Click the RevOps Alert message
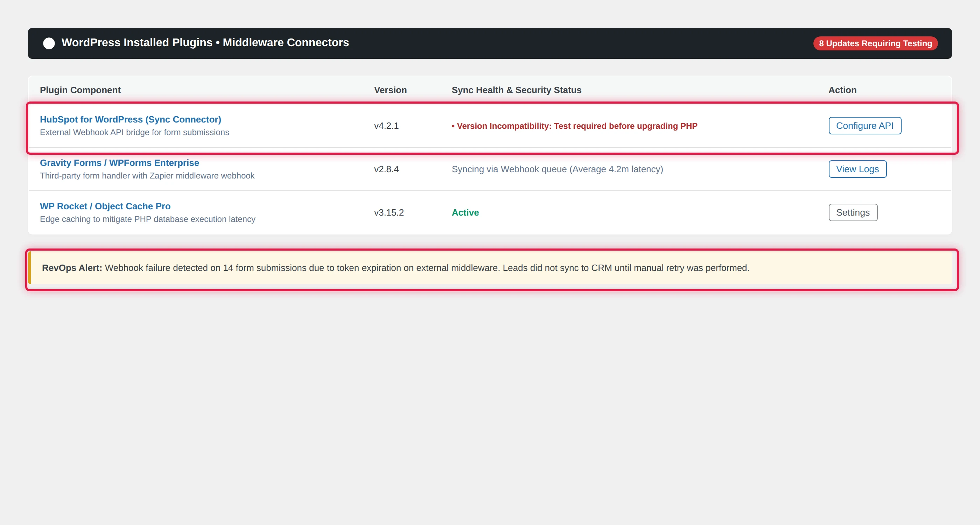The height and width of the screenshot is (525, 980). 490,268
